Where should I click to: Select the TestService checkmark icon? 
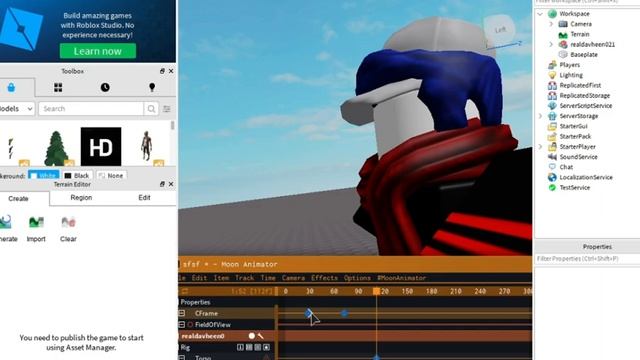[x=552, y=188]
